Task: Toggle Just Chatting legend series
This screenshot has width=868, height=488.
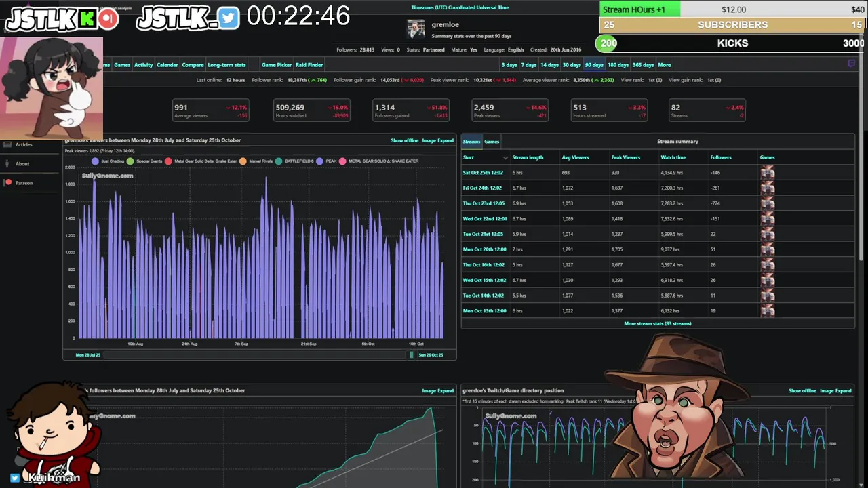Action: [x=108, y=161]
